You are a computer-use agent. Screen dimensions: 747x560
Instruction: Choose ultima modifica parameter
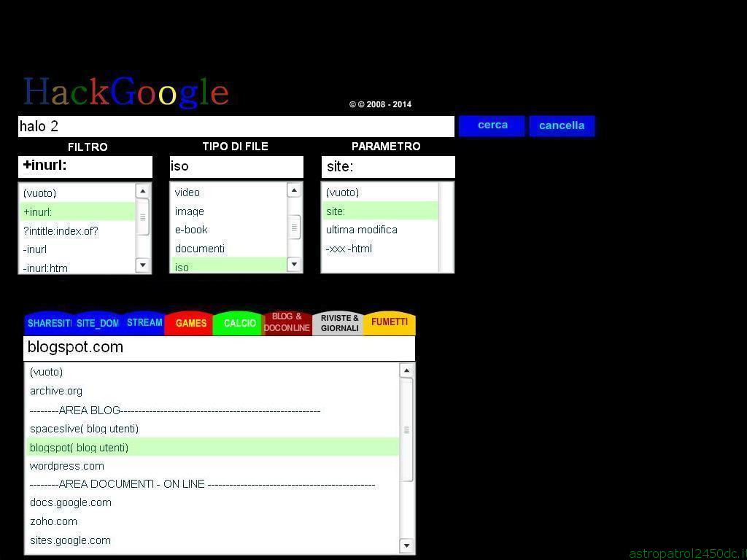click(x=380, y=230)
